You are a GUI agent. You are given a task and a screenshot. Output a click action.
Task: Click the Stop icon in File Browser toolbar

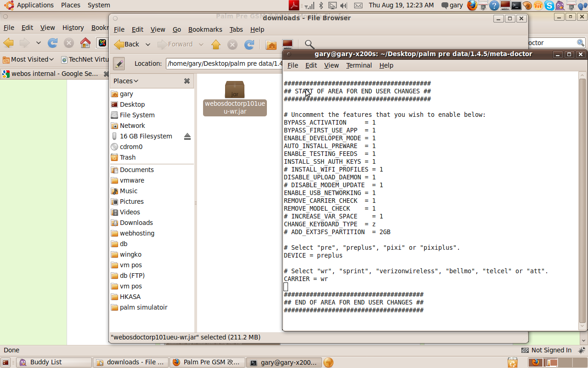tap(232, 45)
